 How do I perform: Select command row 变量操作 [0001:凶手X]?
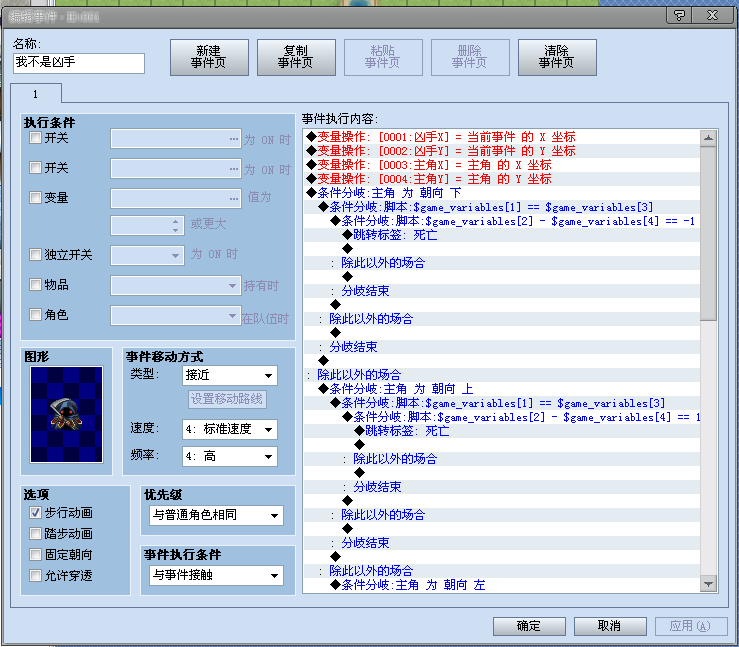(x=501, y=137)
